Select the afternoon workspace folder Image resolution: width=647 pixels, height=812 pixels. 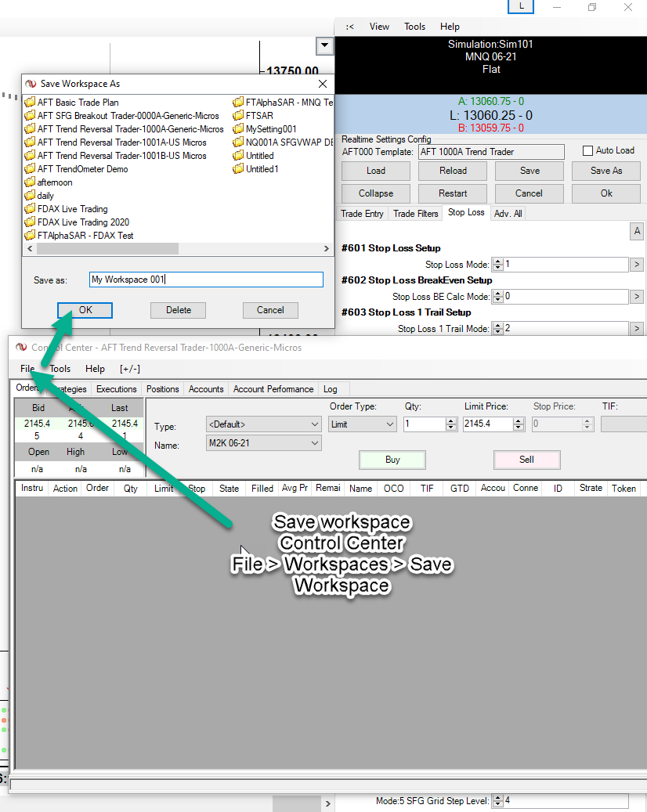pos(55,182)
